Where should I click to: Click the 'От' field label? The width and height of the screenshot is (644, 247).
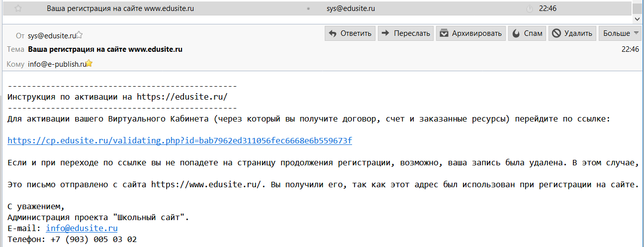coord(20,36)
